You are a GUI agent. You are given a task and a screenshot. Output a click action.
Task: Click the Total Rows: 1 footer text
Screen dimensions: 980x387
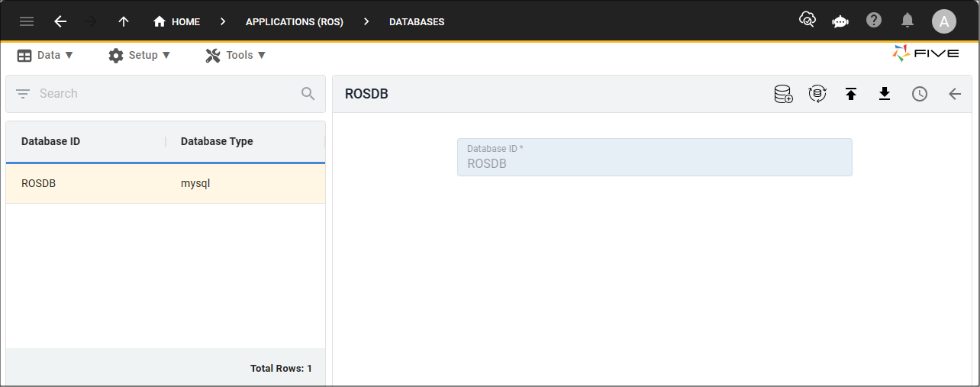tap(281, 369)
